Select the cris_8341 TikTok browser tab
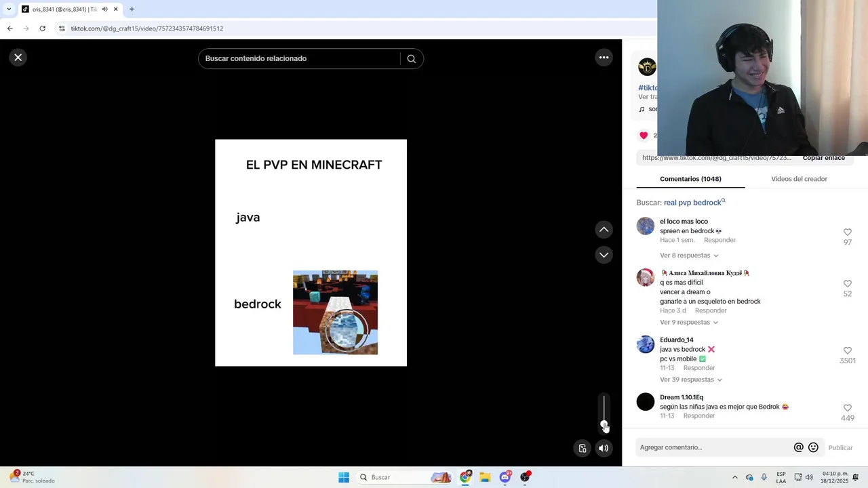Screen dimensions: 868x488 (x=64, y=9)
